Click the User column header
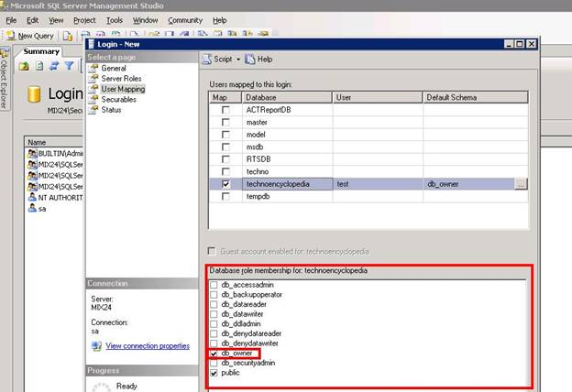The width and height of the screenshot is (572, 392). click(378, 97)
